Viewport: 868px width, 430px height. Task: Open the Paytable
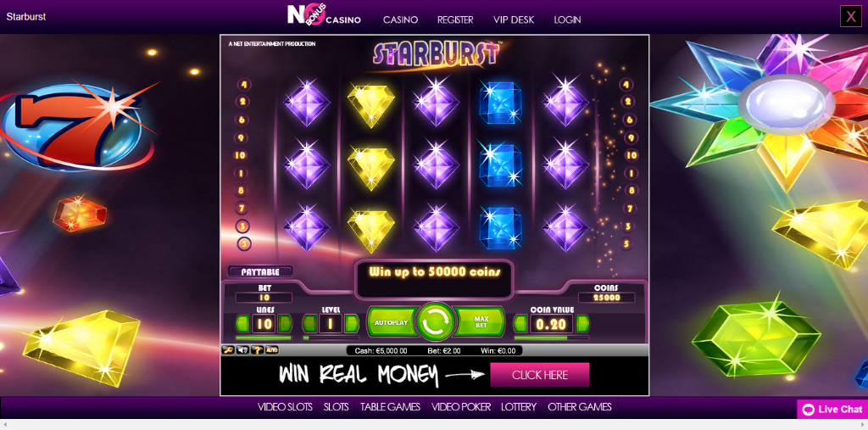click(259, 271)
